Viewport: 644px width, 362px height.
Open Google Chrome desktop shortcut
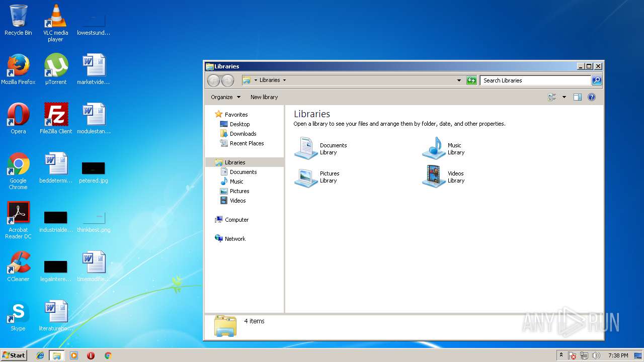[x=18, y=171]
